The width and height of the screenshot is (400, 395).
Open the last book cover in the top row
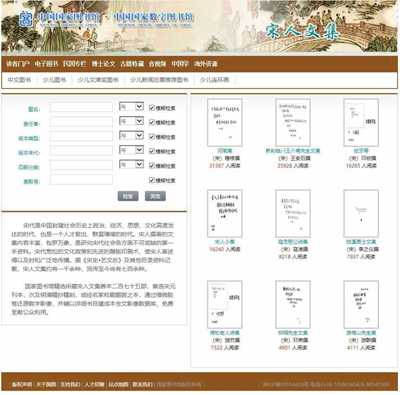(x=361, y=122)
